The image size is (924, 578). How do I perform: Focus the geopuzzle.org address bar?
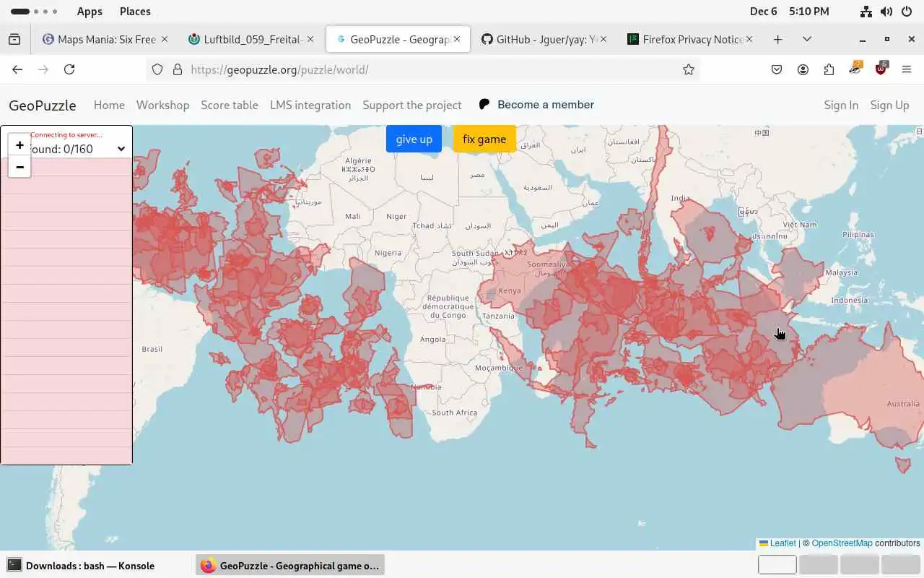tap(433, 69)
